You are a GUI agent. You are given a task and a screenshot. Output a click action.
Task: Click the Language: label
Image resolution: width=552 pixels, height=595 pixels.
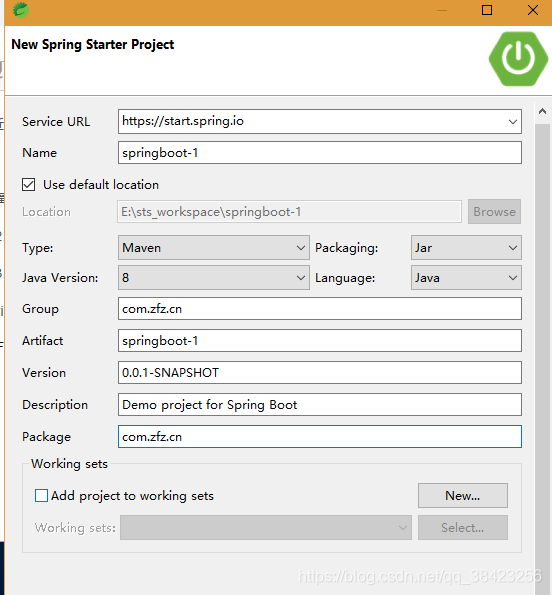pos(345,278)
